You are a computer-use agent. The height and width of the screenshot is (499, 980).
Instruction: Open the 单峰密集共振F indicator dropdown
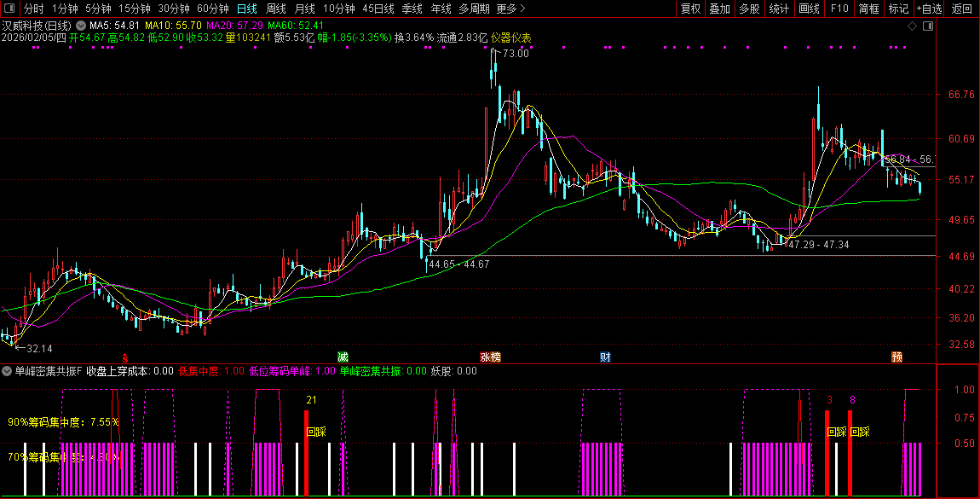pyautogui.click(x=8, y=371)
